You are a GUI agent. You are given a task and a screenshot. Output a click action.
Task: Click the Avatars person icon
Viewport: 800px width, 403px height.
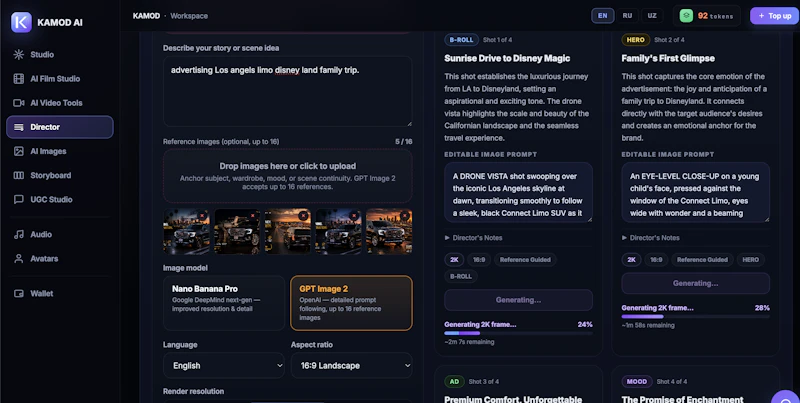(19, 259)
